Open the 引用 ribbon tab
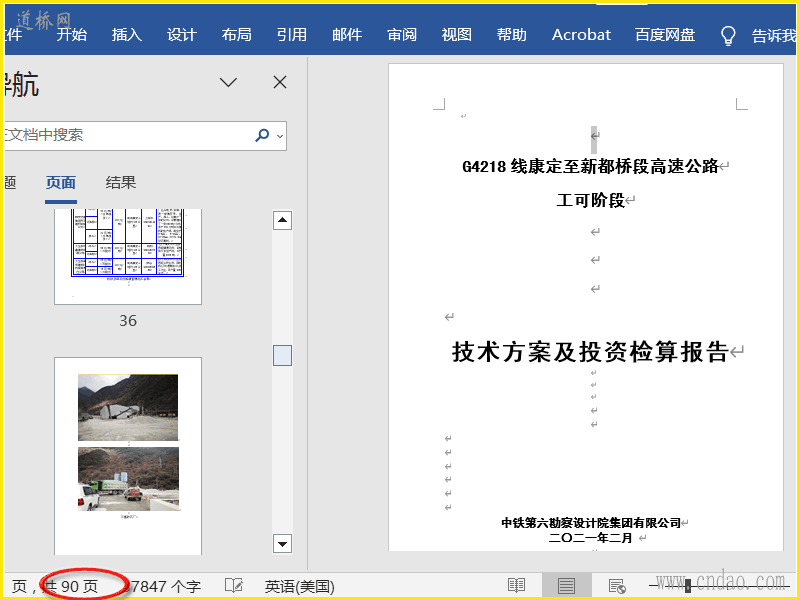Viewport: 800px width, 600px height. pos(291,35)
